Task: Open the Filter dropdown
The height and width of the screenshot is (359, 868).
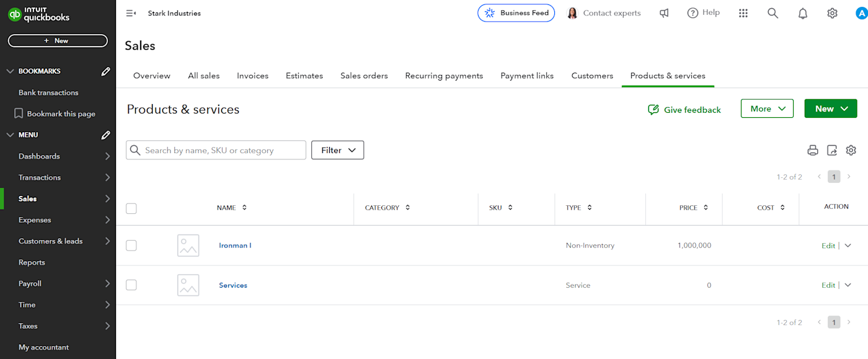Action: coord(337,150)
